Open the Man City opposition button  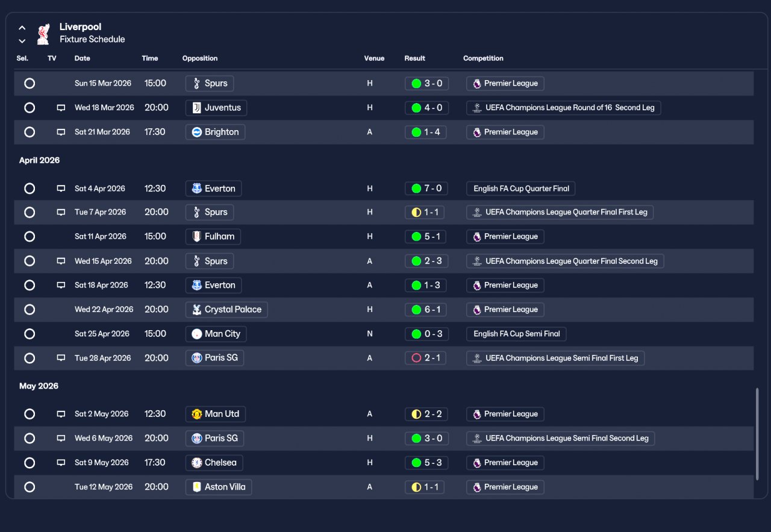click(216, 334)
